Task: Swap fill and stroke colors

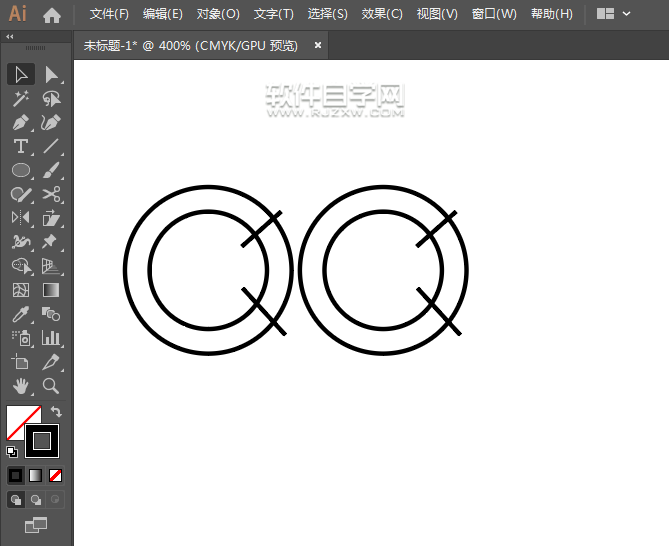Action: [56, 412]
